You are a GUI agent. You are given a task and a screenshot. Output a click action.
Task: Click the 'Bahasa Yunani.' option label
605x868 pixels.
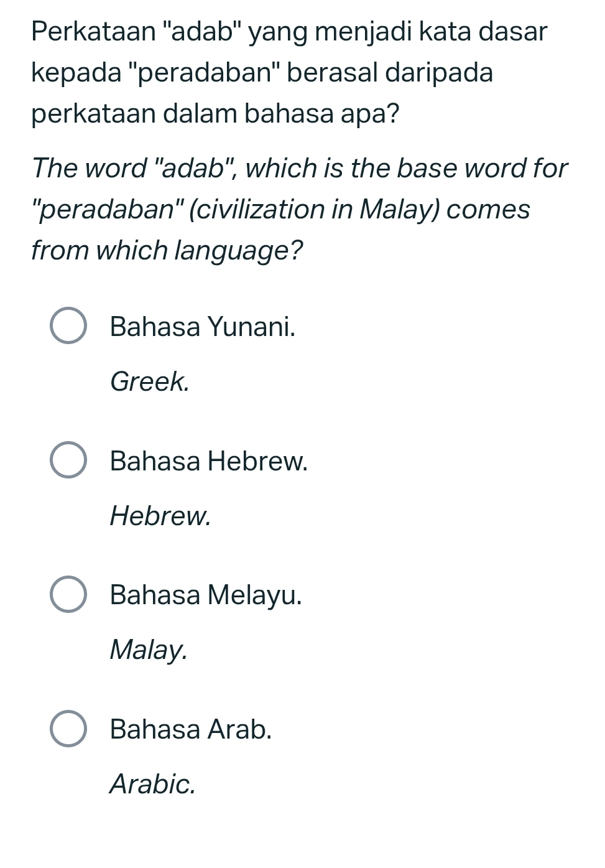pos(203,327)
